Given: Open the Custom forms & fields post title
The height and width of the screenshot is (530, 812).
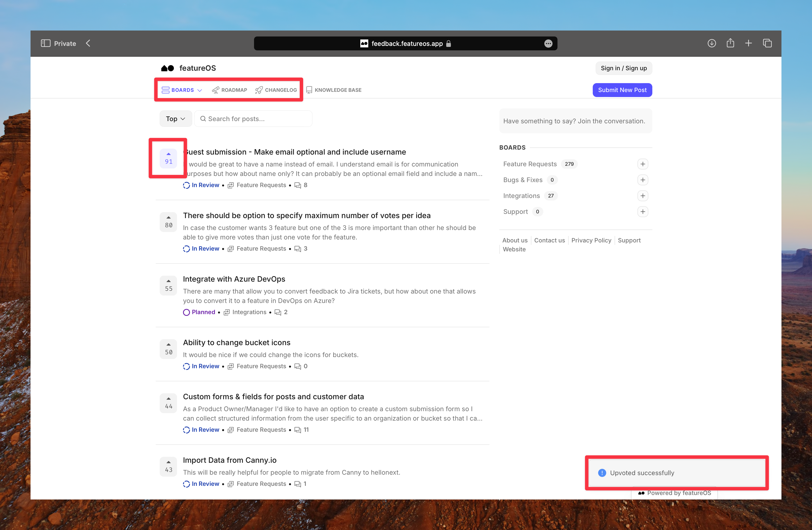Looking at the screenshot, I should pyautogui.click(x=273, y=397).
